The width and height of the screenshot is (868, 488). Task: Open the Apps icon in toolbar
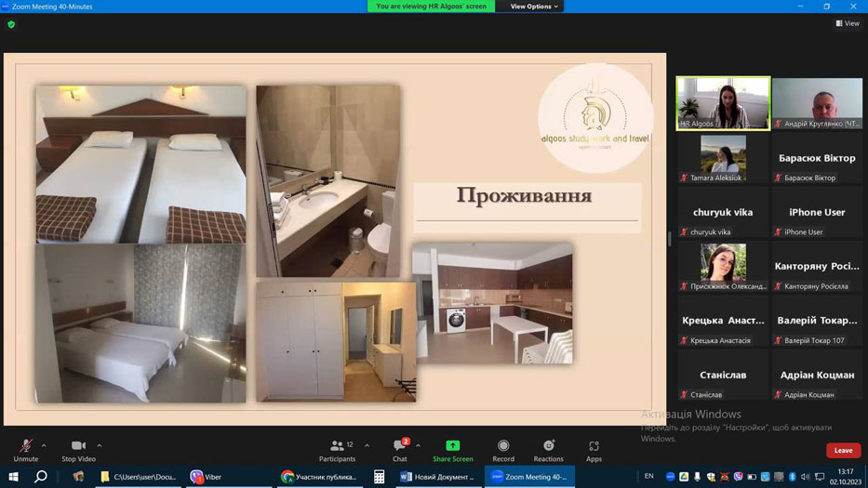coord(594,445)
